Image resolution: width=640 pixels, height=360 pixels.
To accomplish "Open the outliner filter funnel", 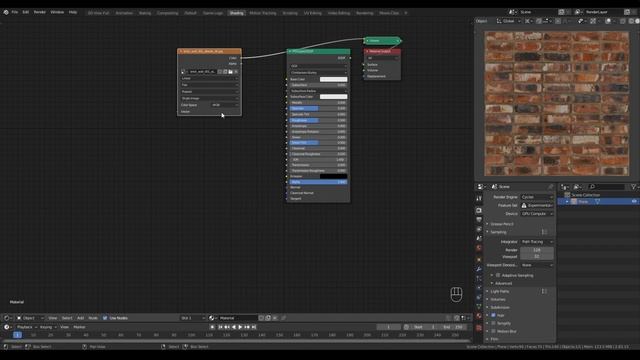I will [633, 187].
